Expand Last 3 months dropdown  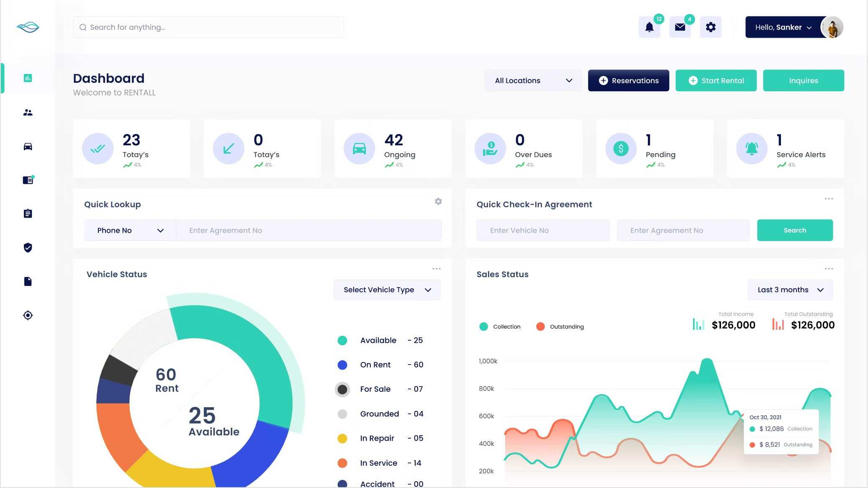pyautogui.click(x=790, y=290)
